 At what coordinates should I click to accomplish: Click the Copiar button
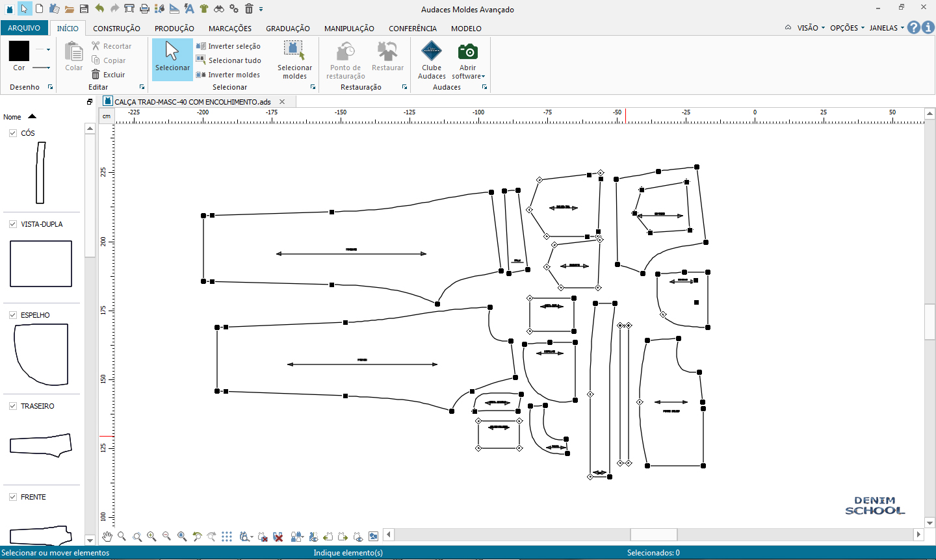click(x=108, y=60)
